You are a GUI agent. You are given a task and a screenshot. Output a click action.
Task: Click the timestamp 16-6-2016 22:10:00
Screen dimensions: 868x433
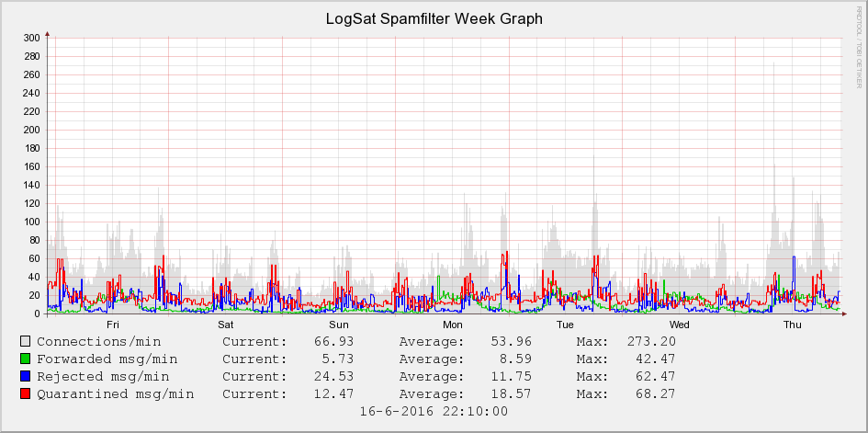[x=434, y=412]
